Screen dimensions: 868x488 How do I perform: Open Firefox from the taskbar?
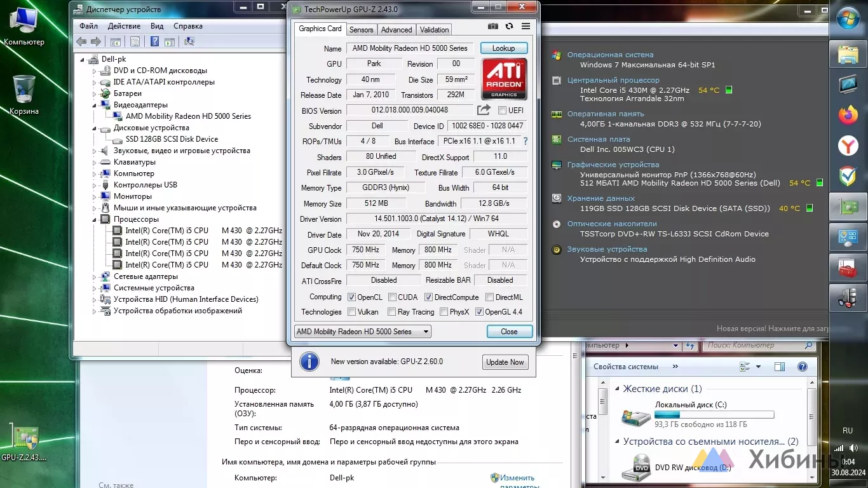pyautogui.click(x=848, y=115)
